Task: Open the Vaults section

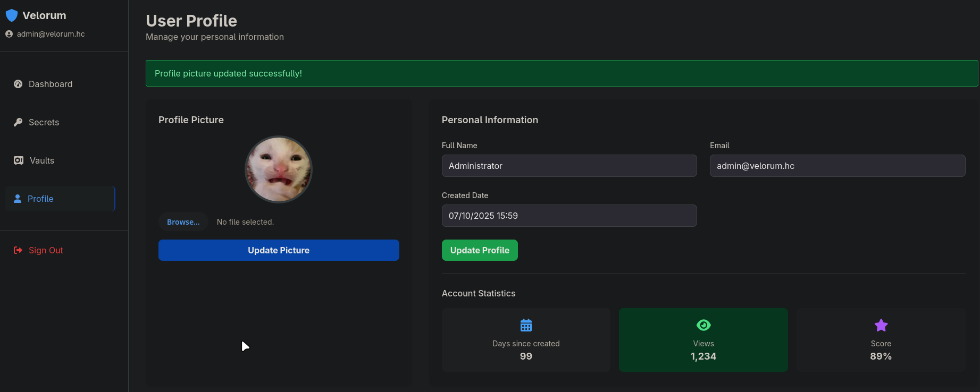Action: tap(42, 160)
